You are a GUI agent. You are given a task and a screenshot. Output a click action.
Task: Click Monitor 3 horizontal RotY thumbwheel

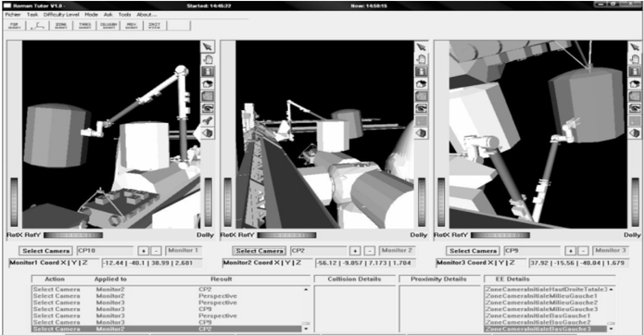[x=500, y=235]
